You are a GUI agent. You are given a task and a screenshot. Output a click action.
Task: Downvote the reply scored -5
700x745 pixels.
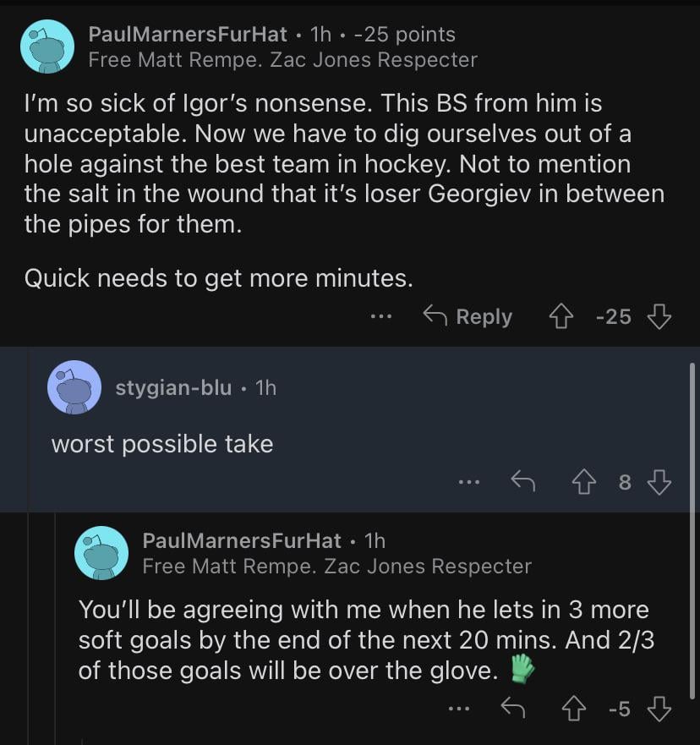coord(659,709)
